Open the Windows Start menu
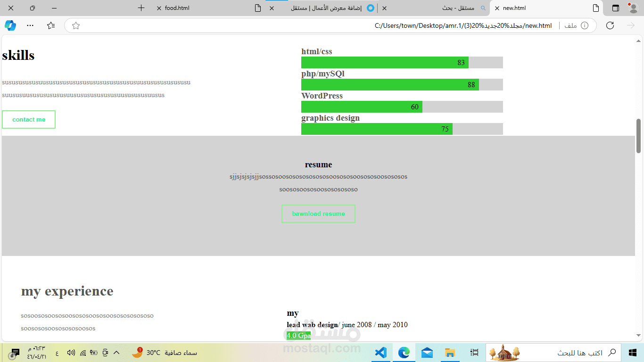This screenshot has height=362, width=644. (632, 353)
